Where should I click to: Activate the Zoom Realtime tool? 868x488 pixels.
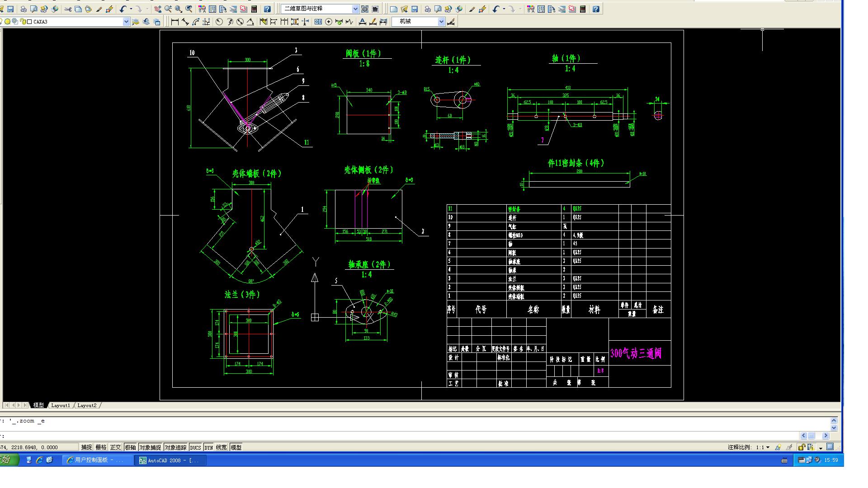(x=168, y=8)
